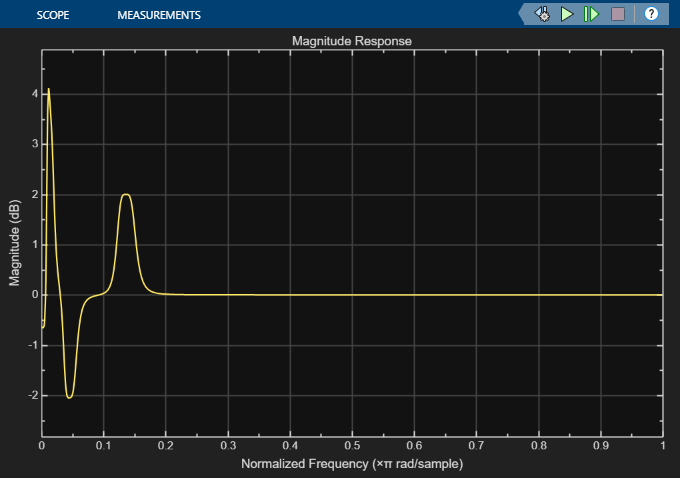Click the x-axis tick label 0.3
Viewport: 680px width, 478px height.
(228, 446)
